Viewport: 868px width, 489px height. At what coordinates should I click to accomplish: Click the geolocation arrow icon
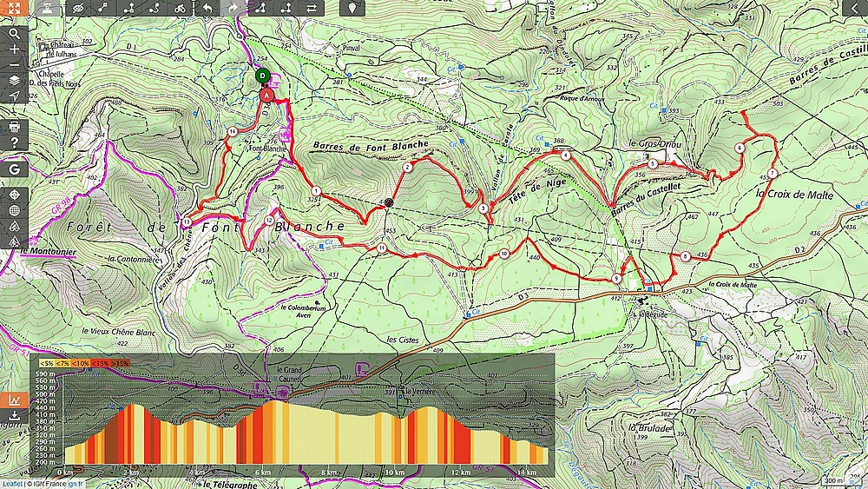click(14, 96)
